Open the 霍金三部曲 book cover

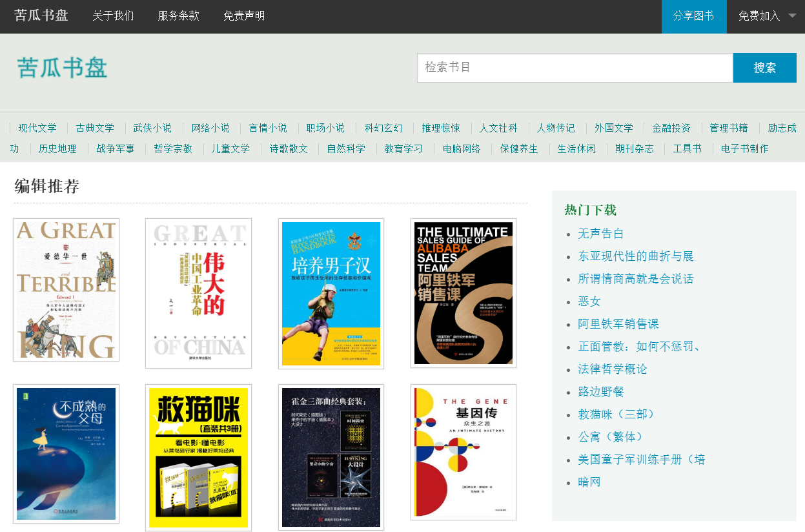click(x=331, y=457)
